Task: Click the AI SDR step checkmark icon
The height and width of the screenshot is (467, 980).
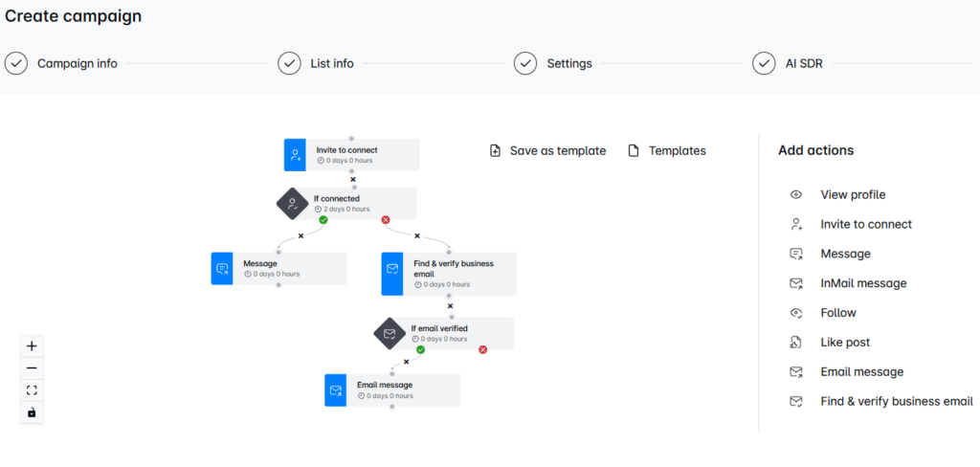Action: (764, 63)
